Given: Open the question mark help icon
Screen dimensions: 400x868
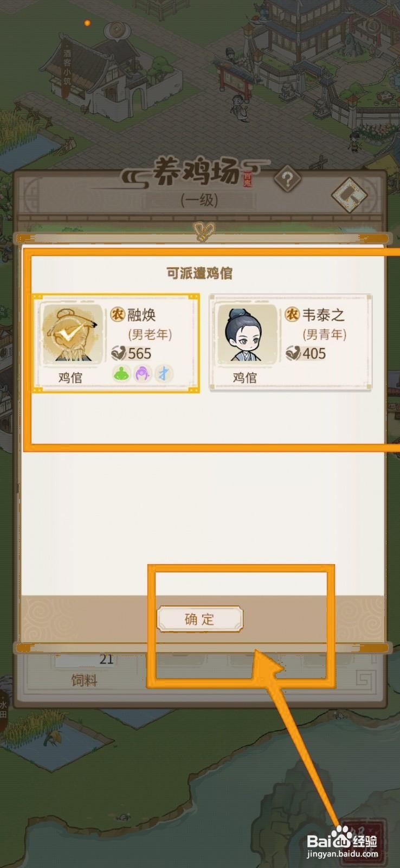Looking at the screenshot, I should pyautogui.click(x=287, y=178).
